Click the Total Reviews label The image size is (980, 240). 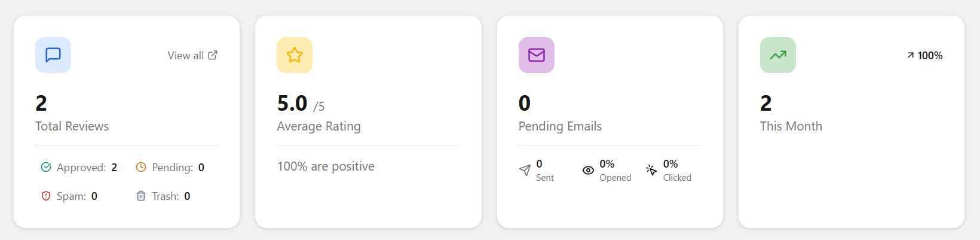pos(72,126)
